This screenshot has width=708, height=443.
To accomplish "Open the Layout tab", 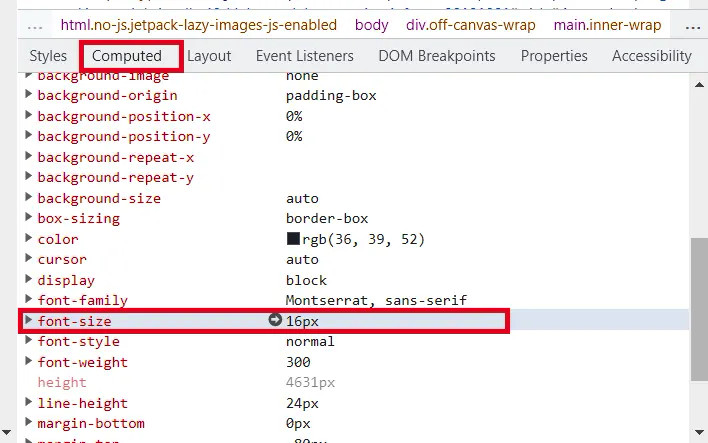I will click(209, 56).
